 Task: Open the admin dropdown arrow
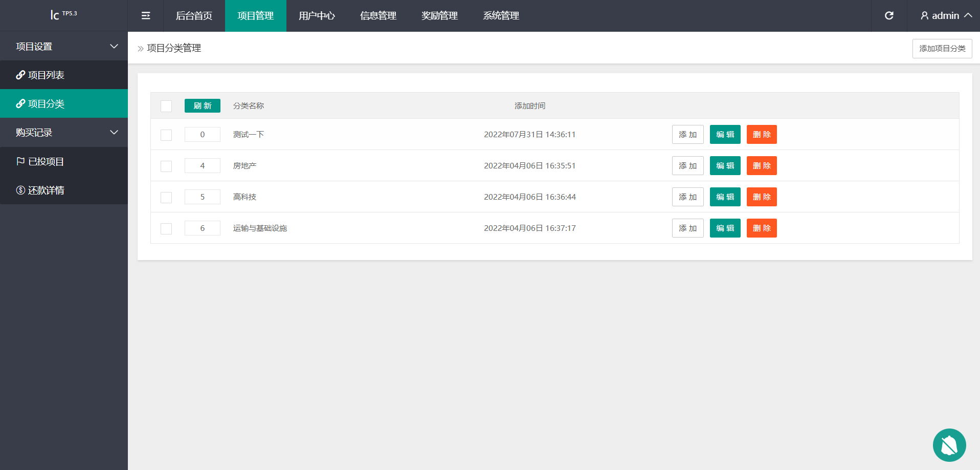point(968,16)
